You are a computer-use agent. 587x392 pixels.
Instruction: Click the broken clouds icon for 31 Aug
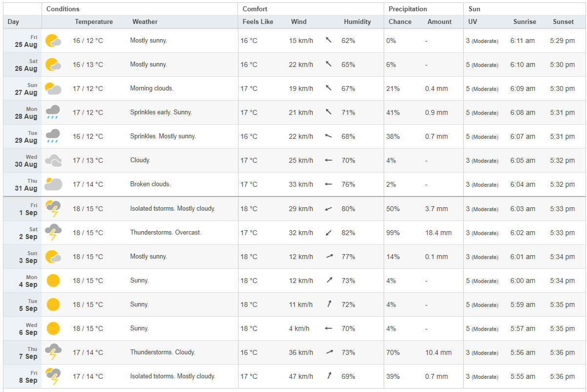53,184
